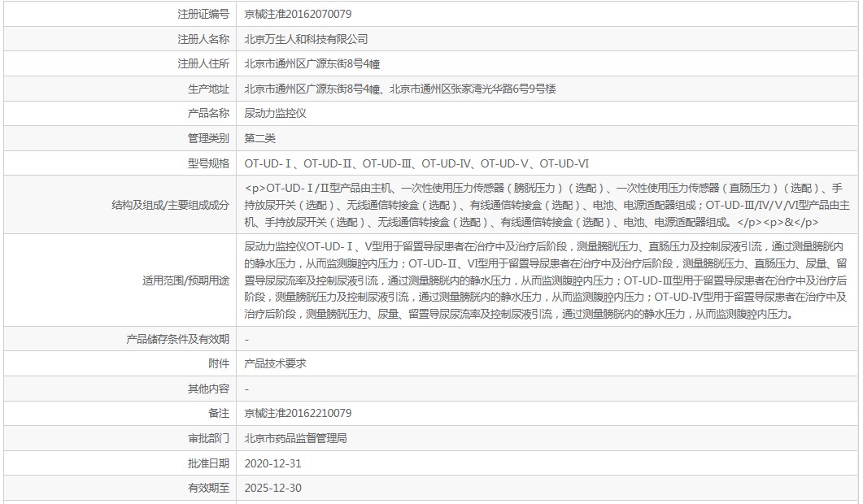Viewport: 863px width, 504px height.
Task: Click the 其他内容 label
Action: tap(208, 389)
